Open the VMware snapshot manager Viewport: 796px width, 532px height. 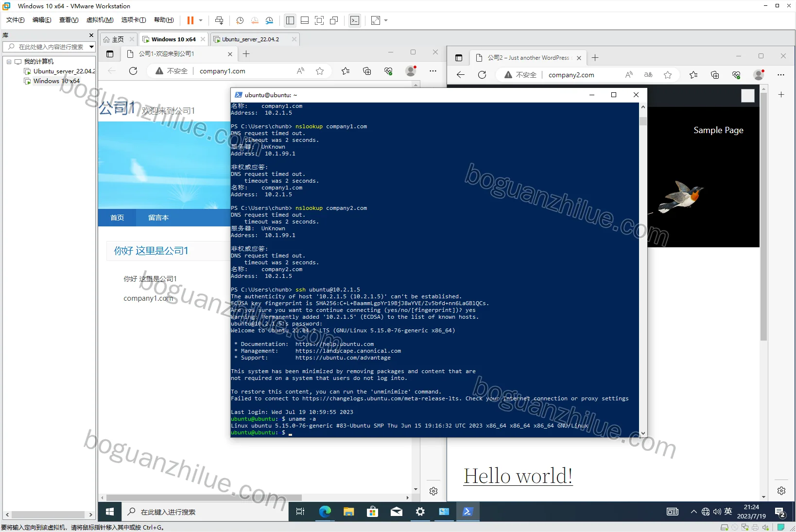pyautogui.click(x=269, y=20)
